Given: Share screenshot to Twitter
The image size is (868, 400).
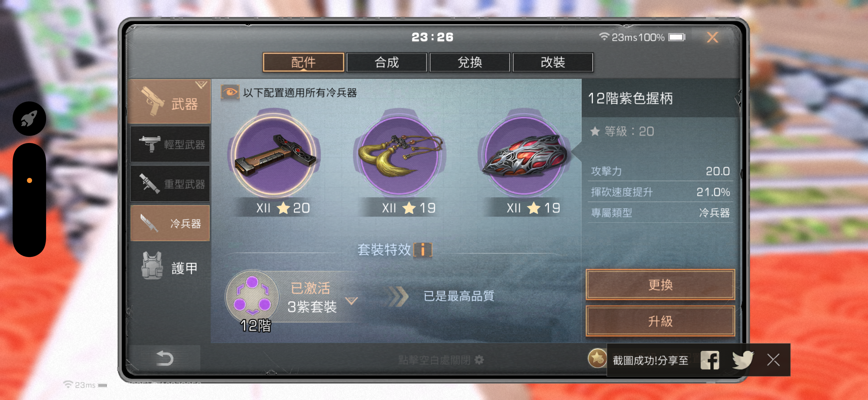Looking at the screenshot, I should point(743,360).
